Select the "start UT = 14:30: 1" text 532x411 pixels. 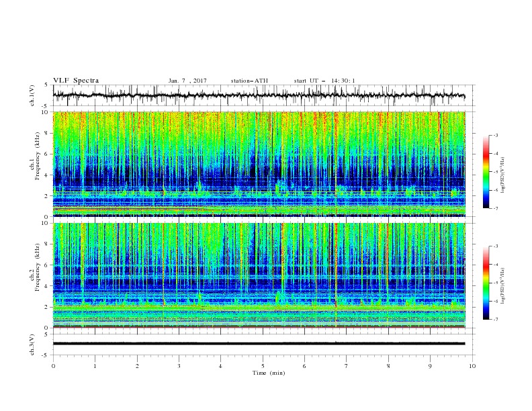[x=324, y=81]
